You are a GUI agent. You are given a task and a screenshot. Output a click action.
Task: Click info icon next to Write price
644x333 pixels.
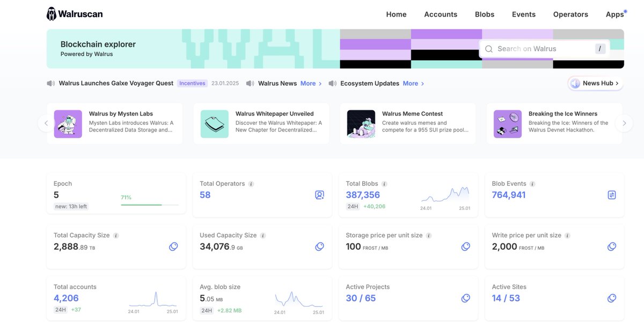pyautogui.click(x=567, y=235)
